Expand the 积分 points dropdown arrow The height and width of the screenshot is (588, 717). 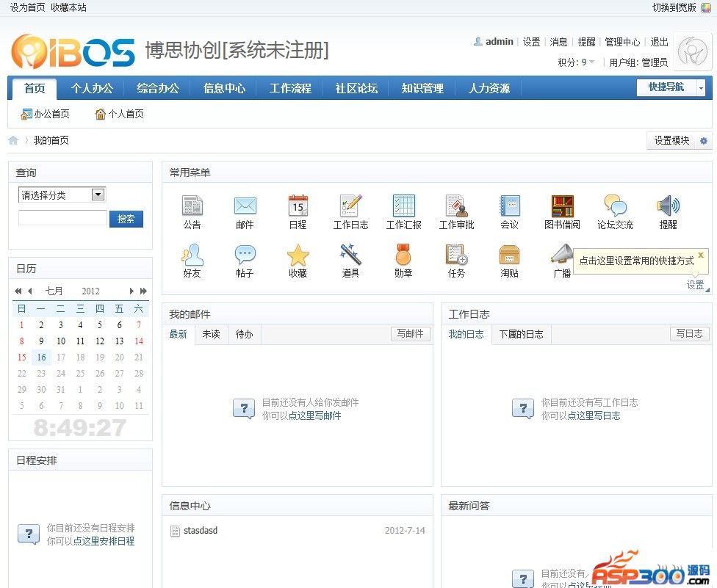tap(591, 62)
